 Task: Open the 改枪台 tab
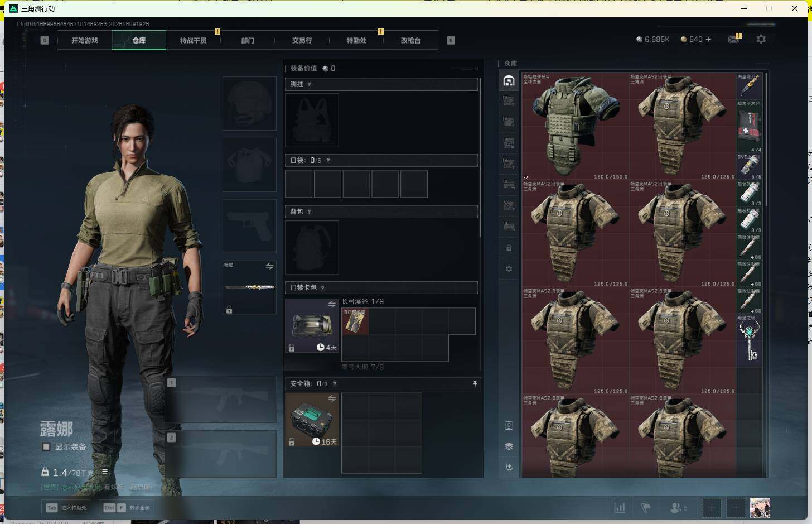coord(410,40)
